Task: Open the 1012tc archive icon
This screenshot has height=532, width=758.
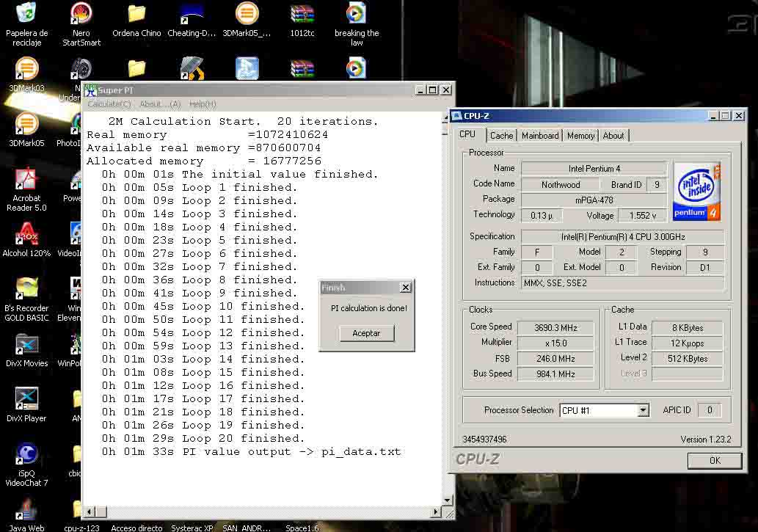Action: (302, 15)
